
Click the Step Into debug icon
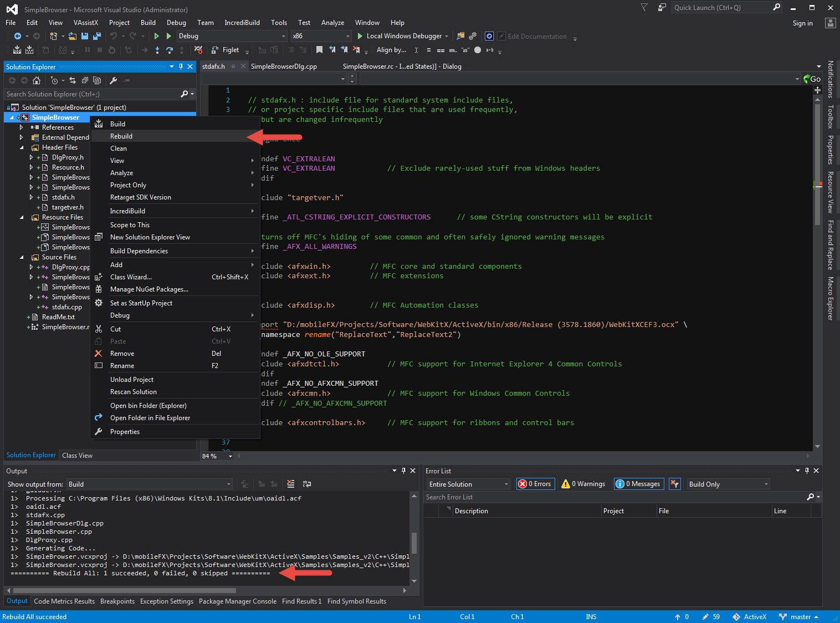tap(157, 50)
